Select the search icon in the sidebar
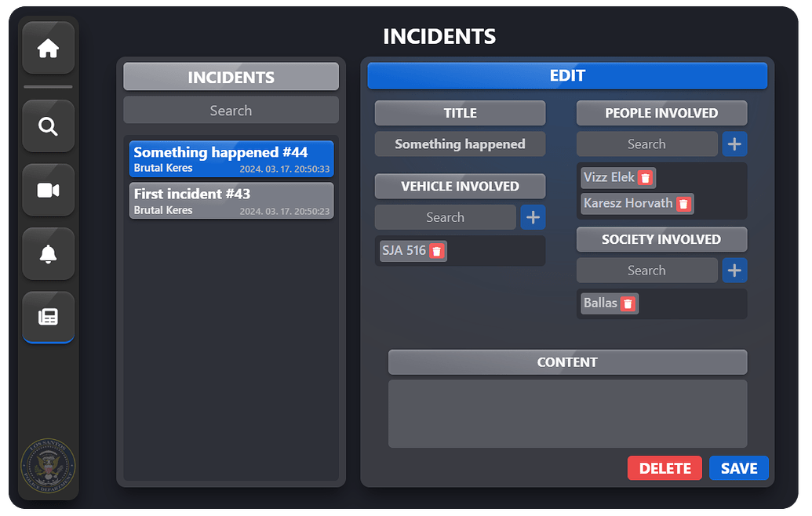The height and width of the screenshot is (516, 812). click(48, 126)
